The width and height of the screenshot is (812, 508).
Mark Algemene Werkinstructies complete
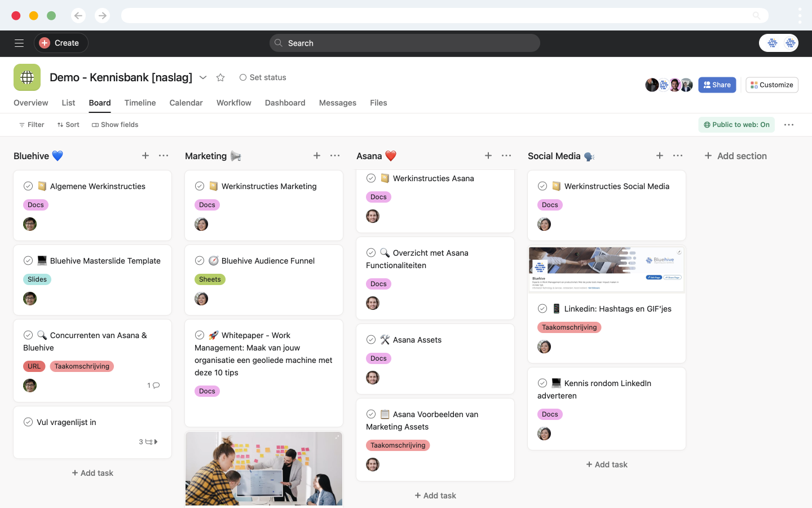tap(28, 186)
